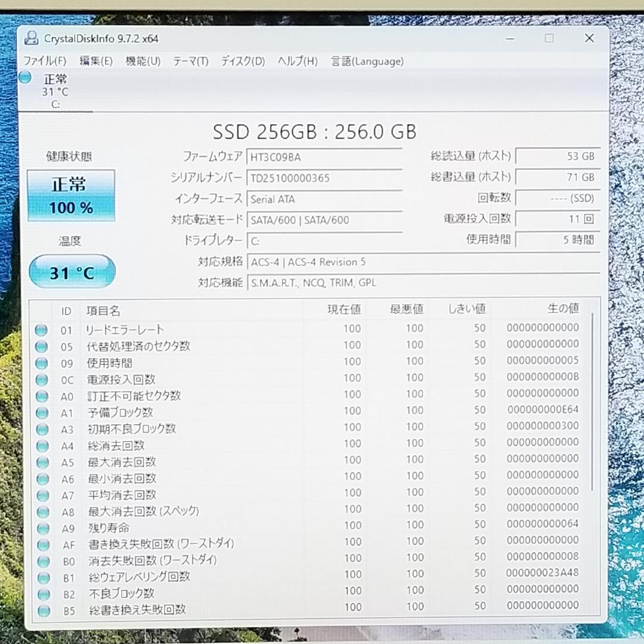Click the rotation rate value ---- (SSD)

(x=558, y=199)
